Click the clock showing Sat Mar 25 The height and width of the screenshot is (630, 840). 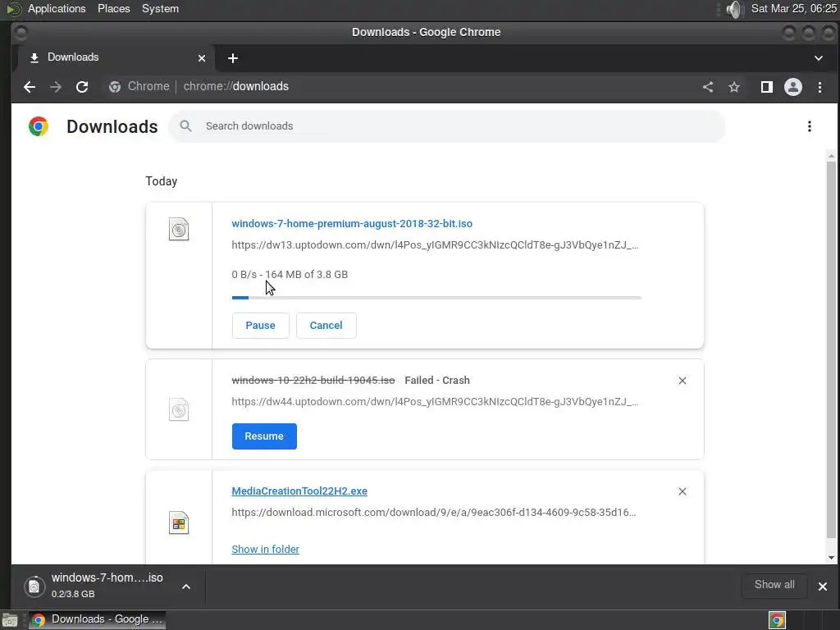(794, 8)
